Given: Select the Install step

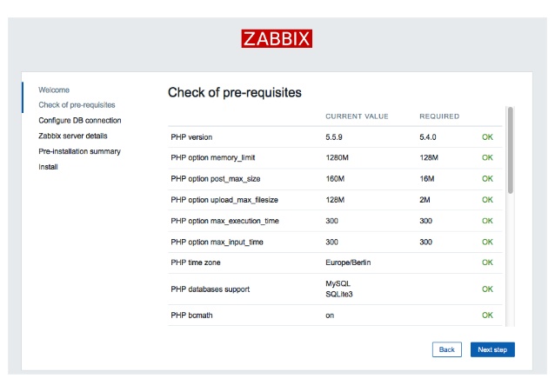Looking at the screenshot, I should point(48,167).
